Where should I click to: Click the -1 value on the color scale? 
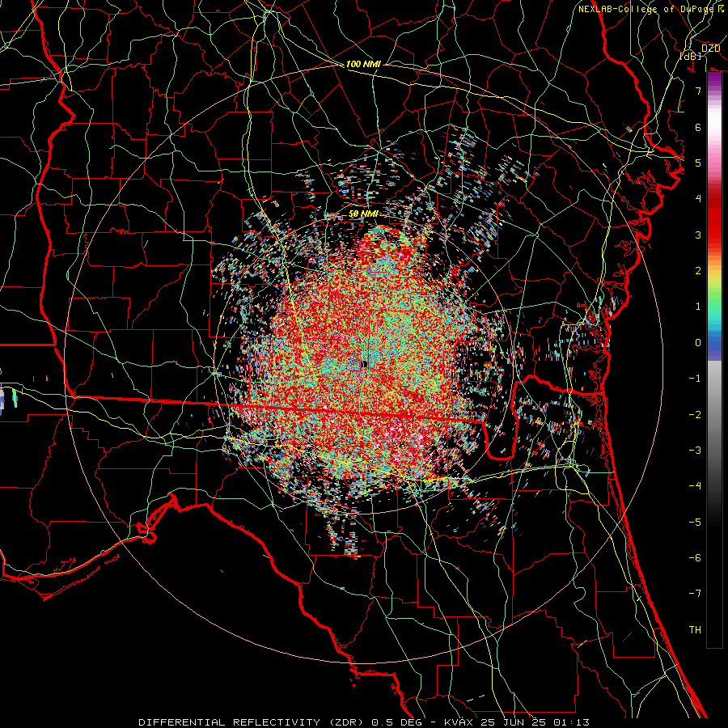695,379
